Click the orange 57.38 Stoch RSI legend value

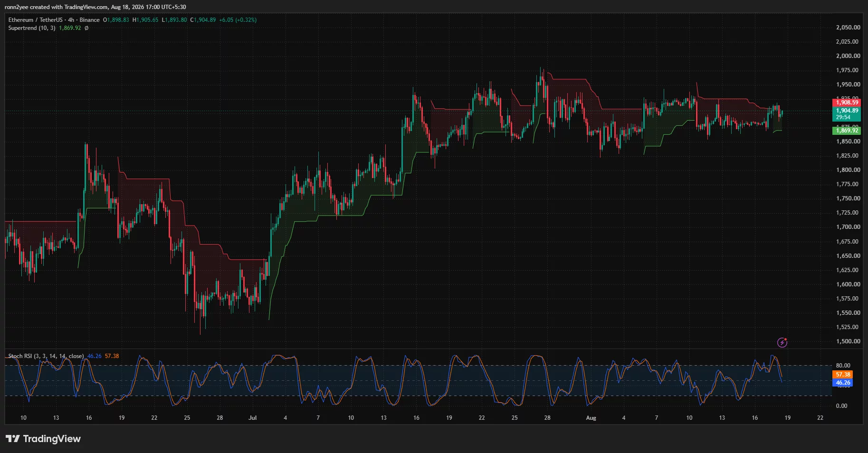[112, 356]
